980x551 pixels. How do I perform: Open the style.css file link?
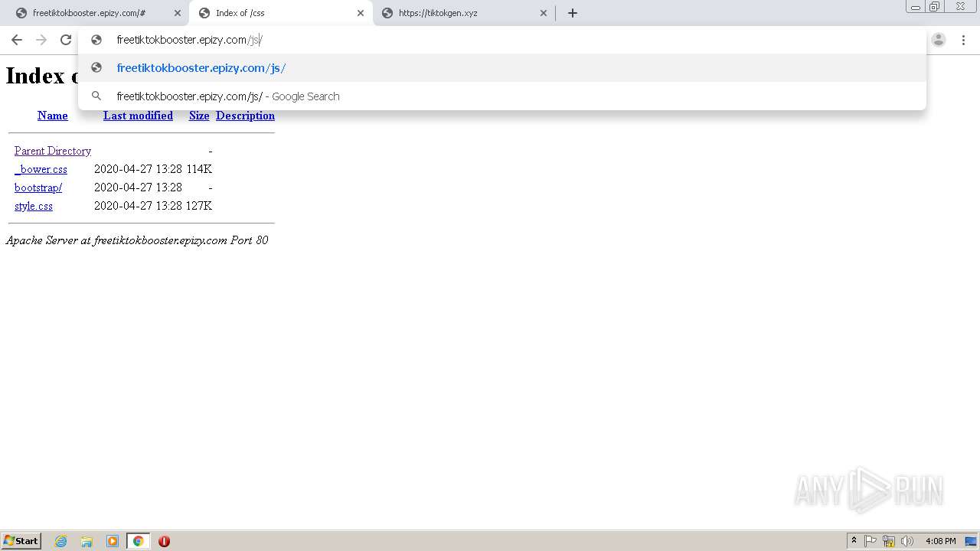[x=34, y=206]
